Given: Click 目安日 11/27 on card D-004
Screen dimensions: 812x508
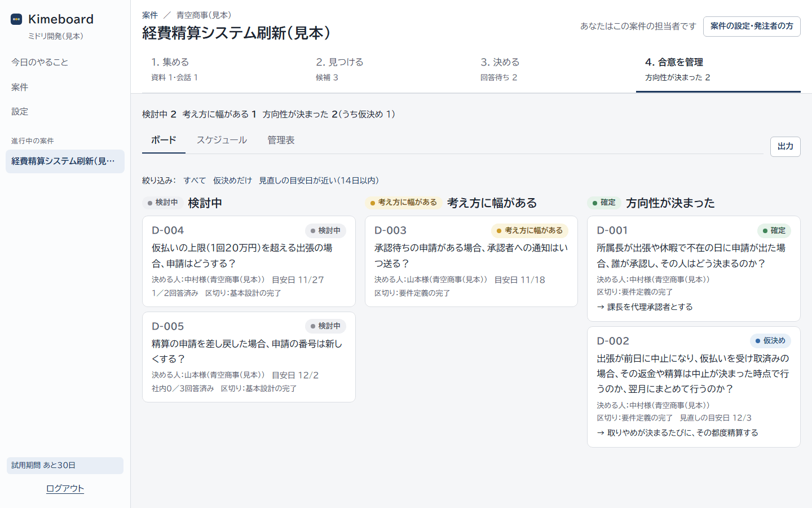Looking at the screenshot, I should (298, 280).
